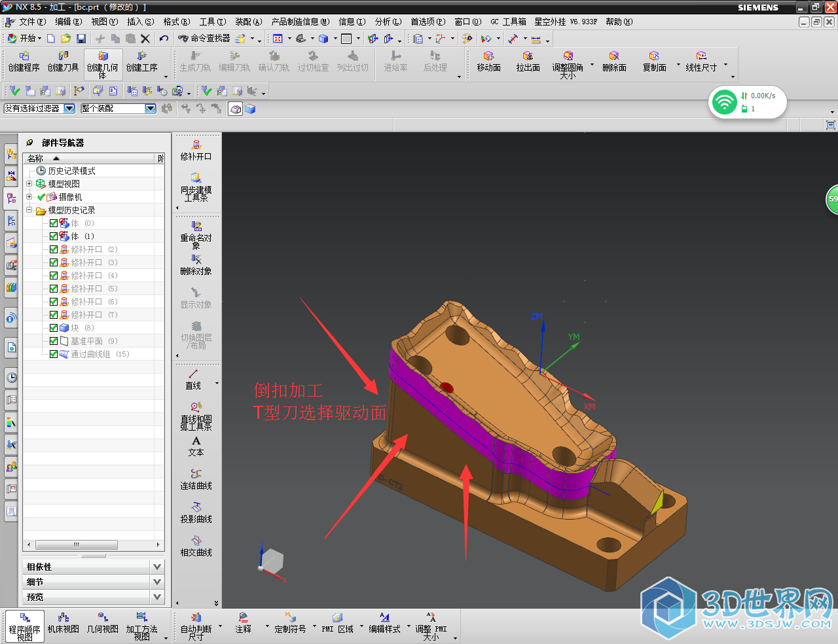This screenshot has width=838, height=644.
Task: Open the 帮助 (Help) menu
Action: coord(619,22)
